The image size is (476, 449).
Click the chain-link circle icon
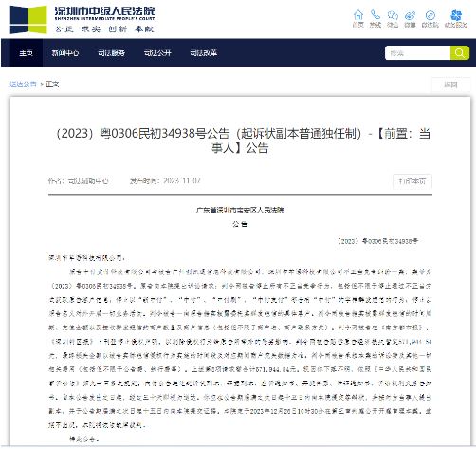[430, 15]
